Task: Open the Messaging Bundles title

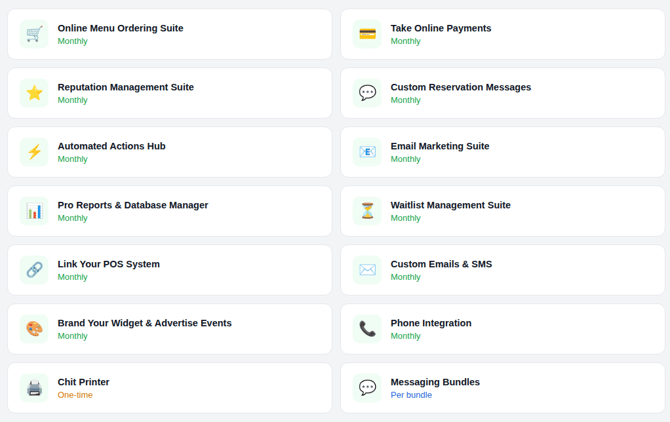Action: point(435,382)
